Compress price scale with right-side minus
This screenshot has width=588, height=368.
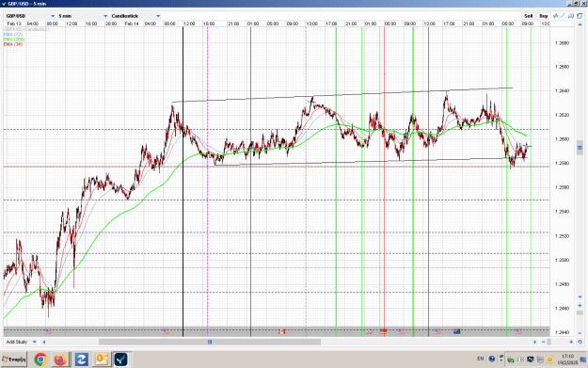(x=580, y=333)
